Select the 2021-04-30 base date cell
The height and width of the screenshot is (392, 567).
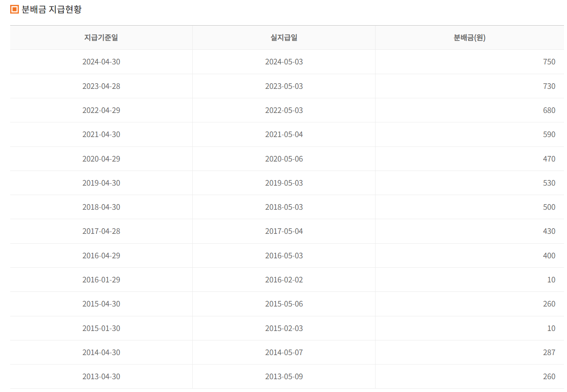(x=101, y=134)
